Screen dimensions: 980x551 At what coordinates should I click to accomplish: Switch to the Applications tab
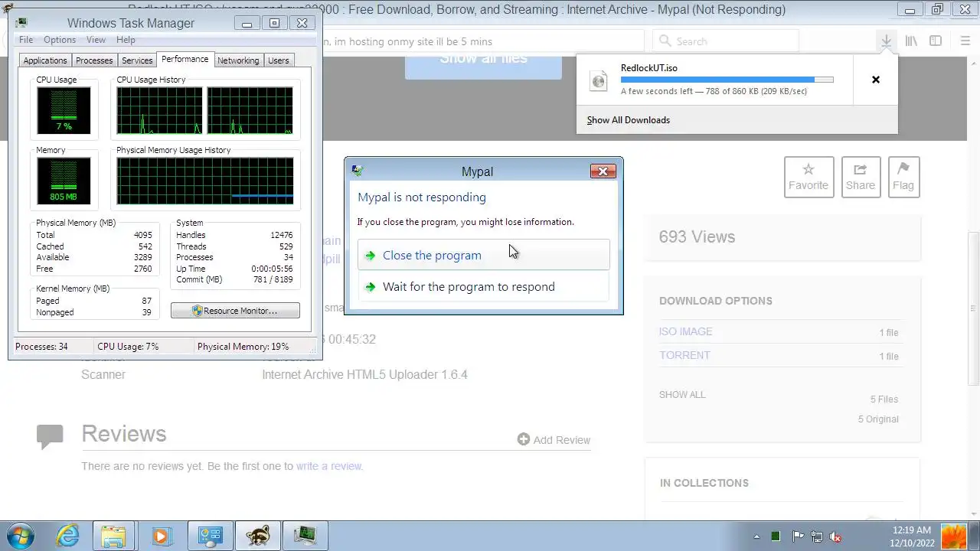[x=45, y=60]
